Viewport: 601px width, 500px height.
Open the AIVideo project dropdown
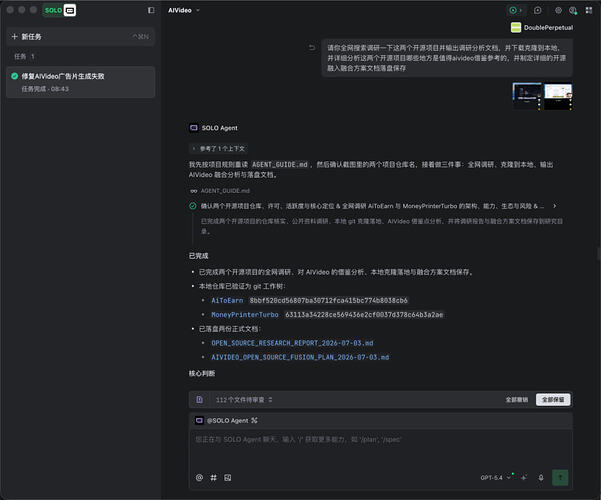point(184,10)
